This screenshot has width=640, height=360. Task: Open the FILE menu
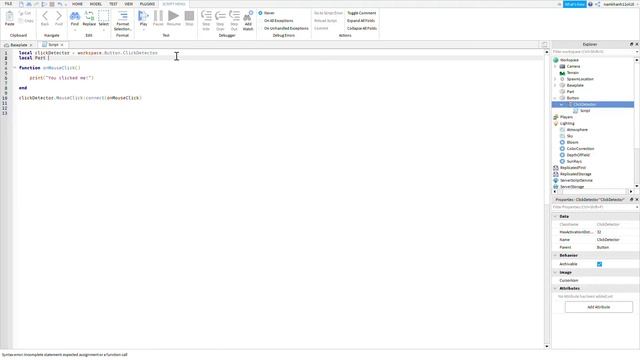coord(8,4)
